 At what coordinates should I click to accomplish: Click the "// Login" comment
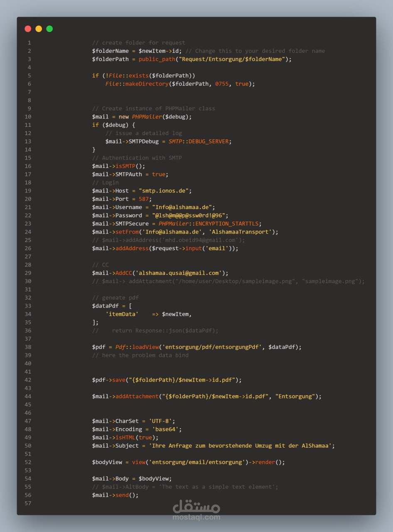[x=106, y=182]
